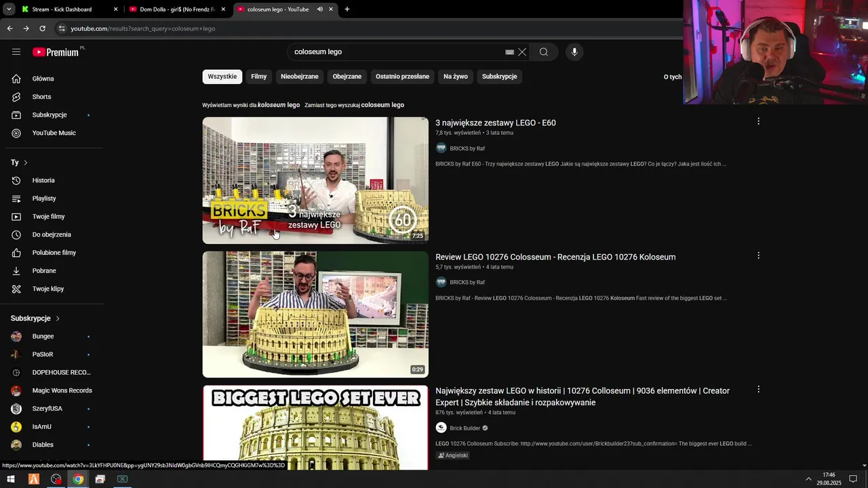Select the Na żywo filter chip
Viewport: 868px width, 488px height.
pos(456,77)
